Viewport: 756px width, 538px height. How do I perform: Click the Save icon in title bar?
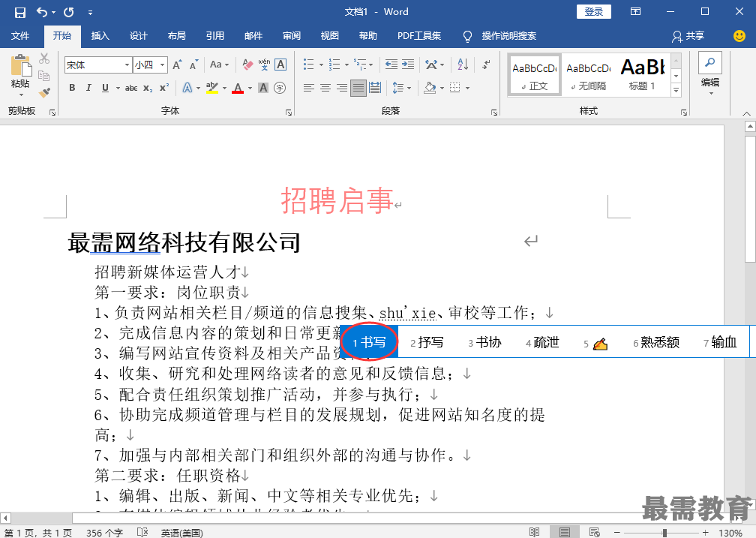coord(19,12)
